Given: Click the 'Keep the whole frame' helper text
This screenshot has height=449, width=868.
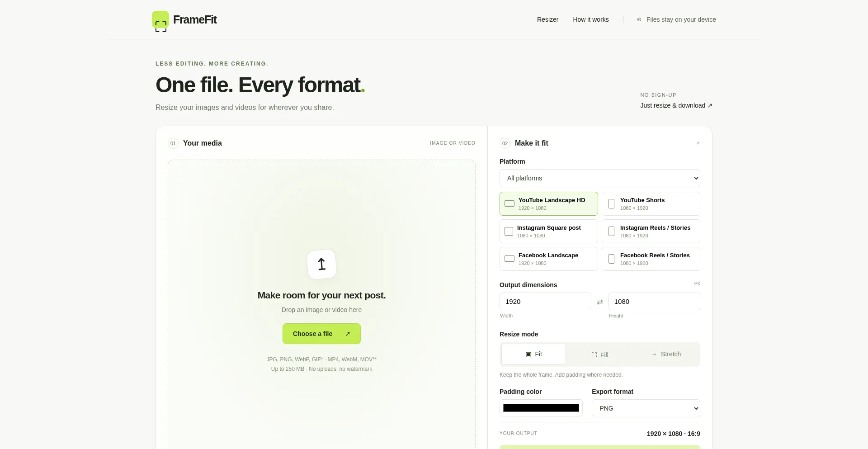Looking at the screenshot, I should pyautogui.click(x=561, y=375).
